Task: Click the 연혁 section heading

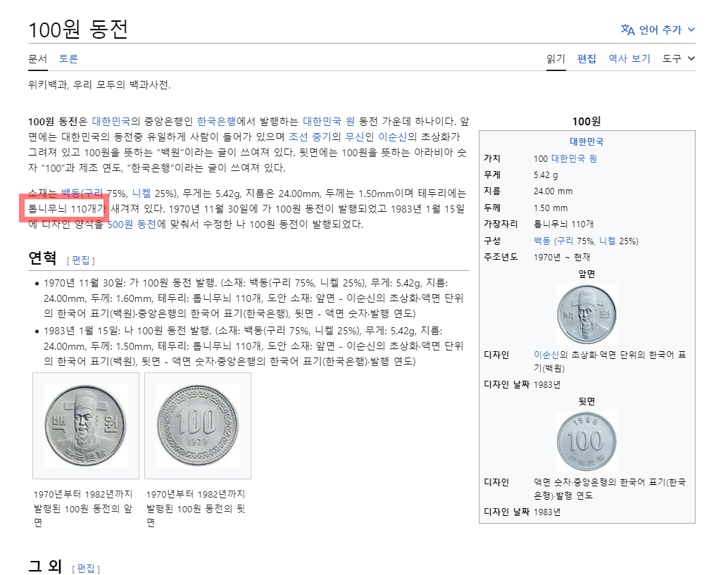Action: tap(42, 258)
